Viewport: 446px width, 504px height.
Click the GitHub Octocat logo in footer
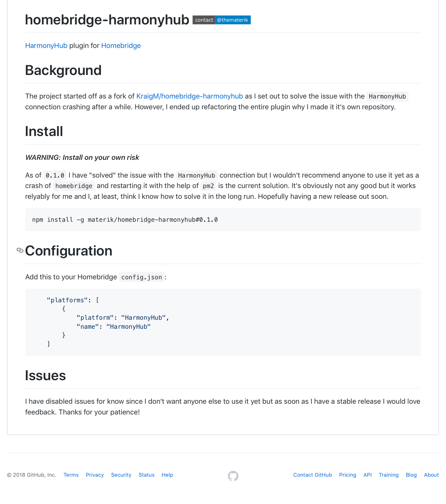[x=233, y=476]
